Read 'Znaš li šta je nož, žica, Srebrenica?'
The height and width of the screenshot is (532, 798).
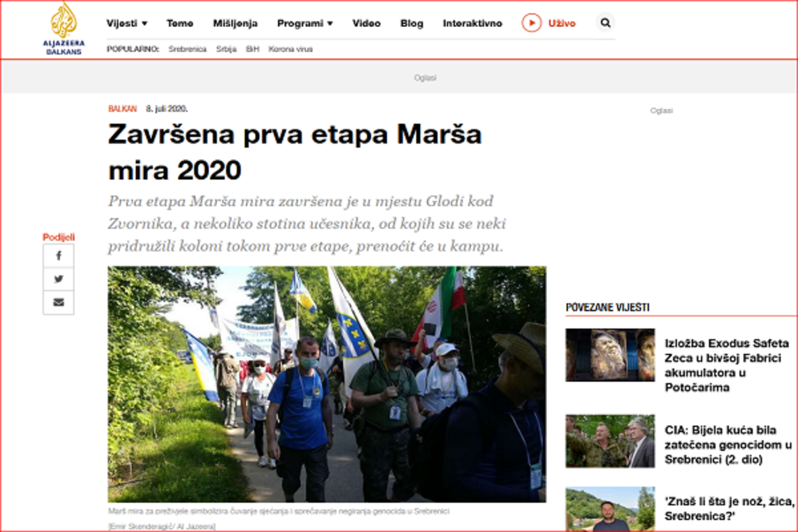tap(729, 508)
